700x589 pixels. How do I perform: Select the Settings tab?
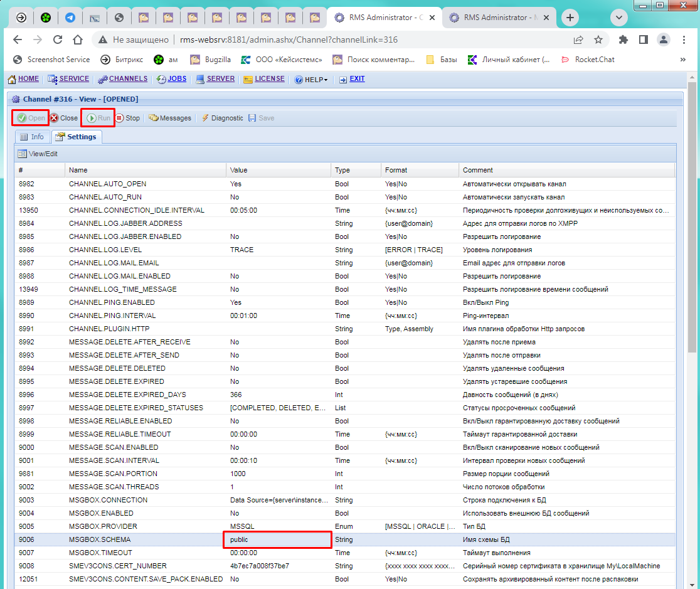77,137
